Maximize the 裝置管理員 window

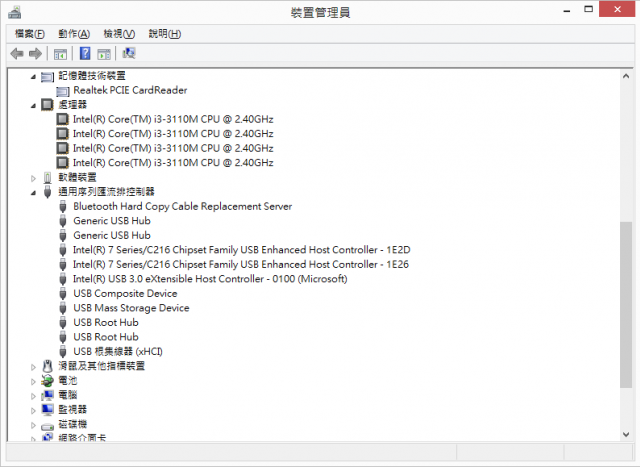click(x=588, y=10)
